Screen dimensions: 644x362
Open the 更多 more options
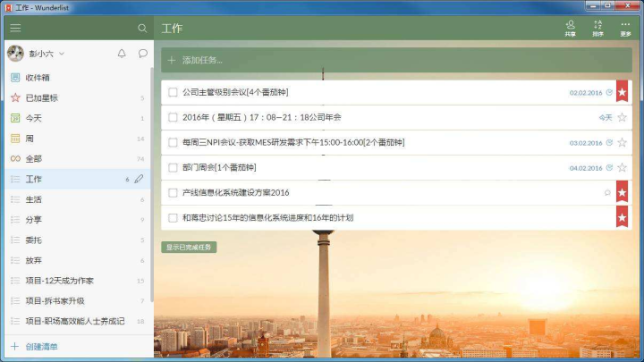[625, 29]
